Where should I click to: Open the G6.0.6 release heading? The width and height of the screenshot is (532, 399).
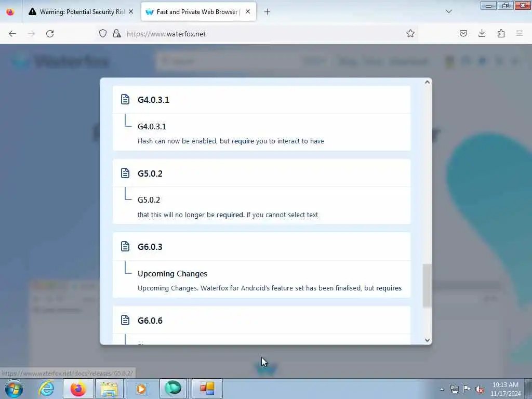click(261, 320)
